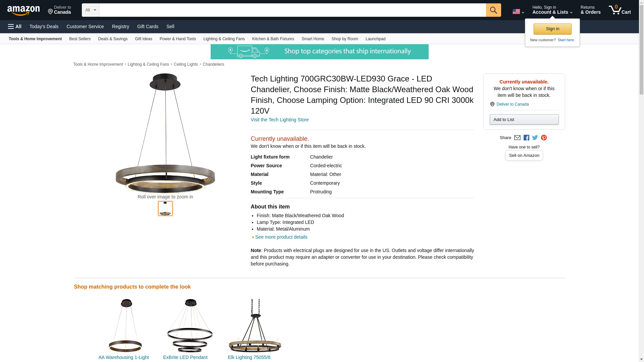The height and width of the screenshot is (362, 644).
Task: Open the US flag language selector
Action: 518,12
